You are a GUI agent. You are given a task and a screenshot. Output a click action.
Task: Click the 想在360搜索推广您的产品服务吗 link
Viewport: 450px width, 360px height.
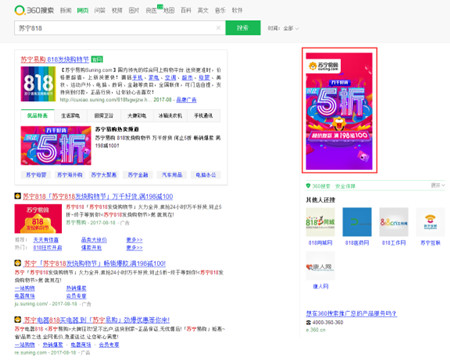pyautogui.click(x=351, y=314)
